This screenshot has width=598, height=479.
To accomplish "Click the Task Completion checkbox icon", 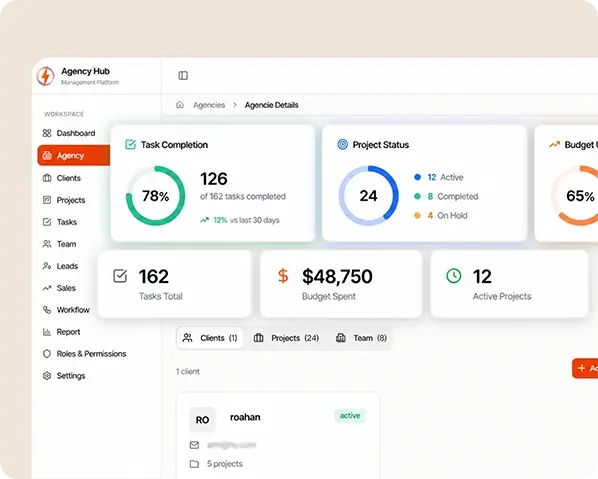I will 130,145.
